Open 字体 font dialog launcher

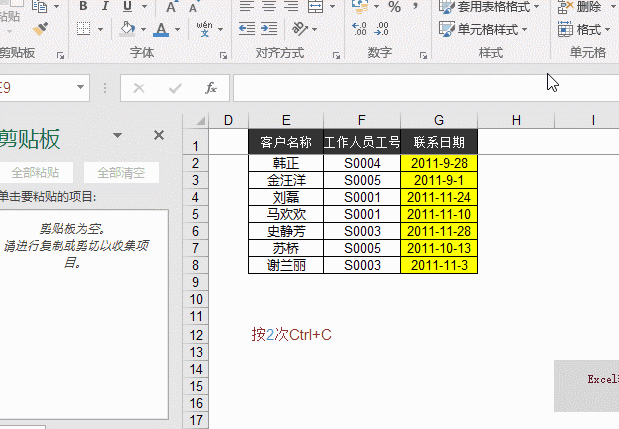coord(223,56)
